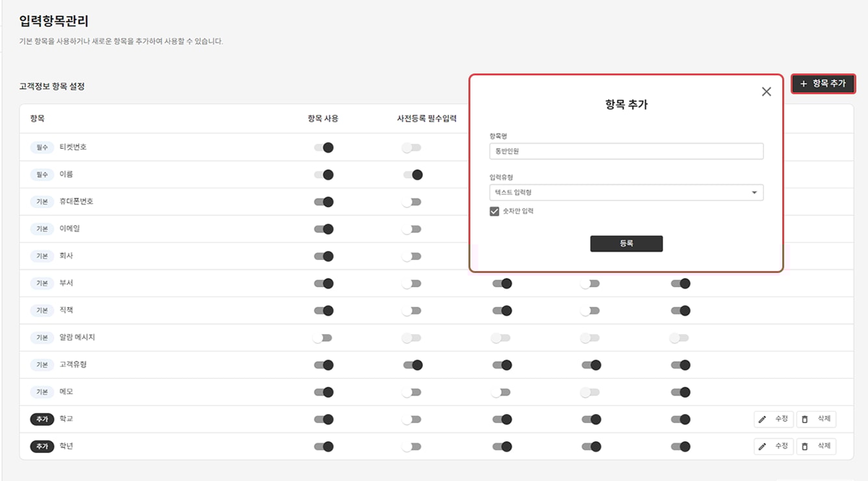Click the pencil edit icon for 학년
868x481 pixels.
pyautogui.click(x=762, y=447)
